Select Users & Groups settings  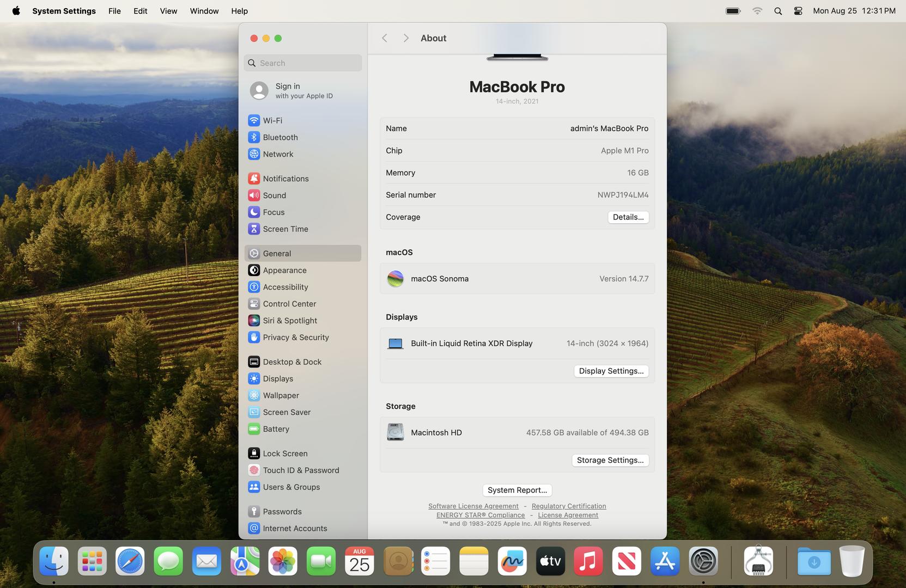click(x=302, y=487)
